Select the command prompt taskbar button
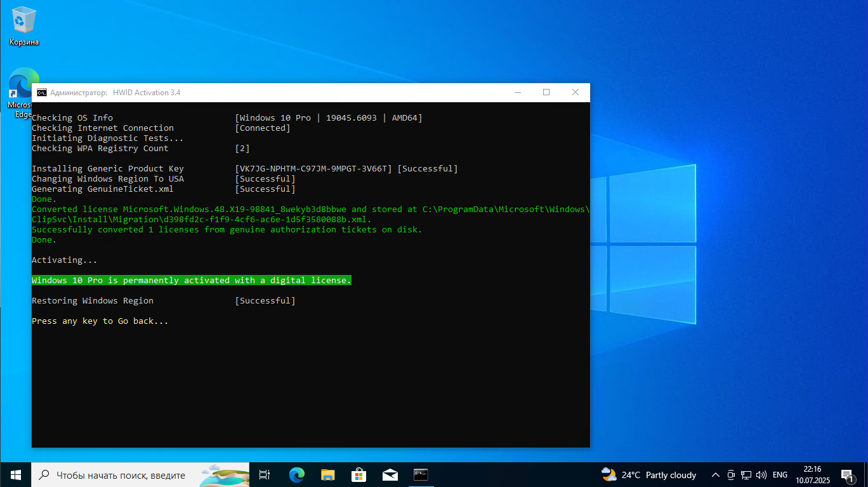This screenshot has height=487, width=868. coord(421,475)
